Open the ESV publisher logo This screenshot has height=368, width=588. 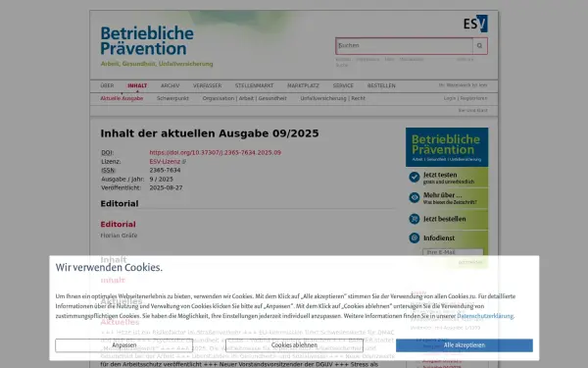pyautogui.click(x=475, y=24)
